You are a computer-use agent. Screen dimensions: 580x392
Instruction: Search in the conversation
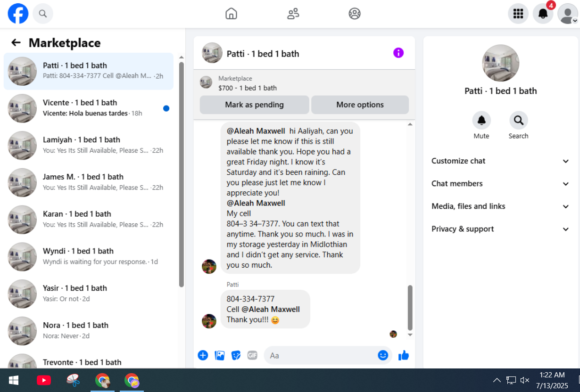click(x=518, y=121)
